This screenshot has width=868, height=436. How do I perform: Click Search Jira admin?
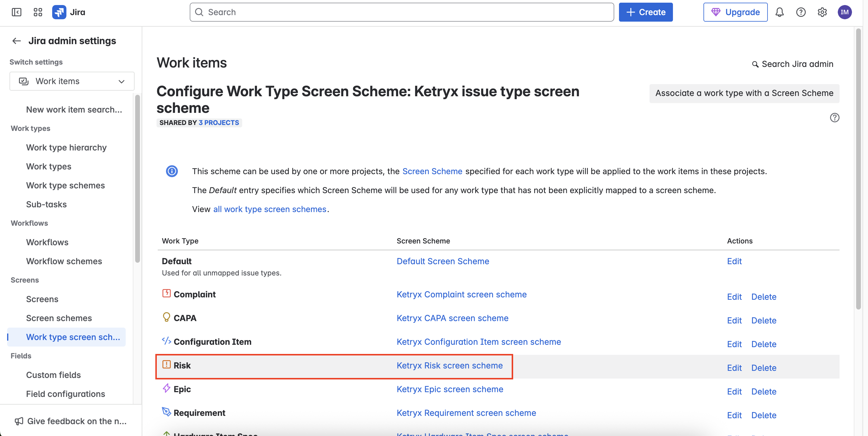pyautogui.click(x=792, y=64)
